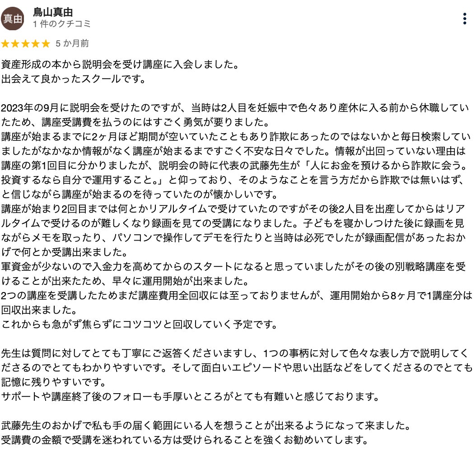Click the brown 真由 profile avatar
The width and height of the screenshot is (476, 455).
(x=13, y=19)
